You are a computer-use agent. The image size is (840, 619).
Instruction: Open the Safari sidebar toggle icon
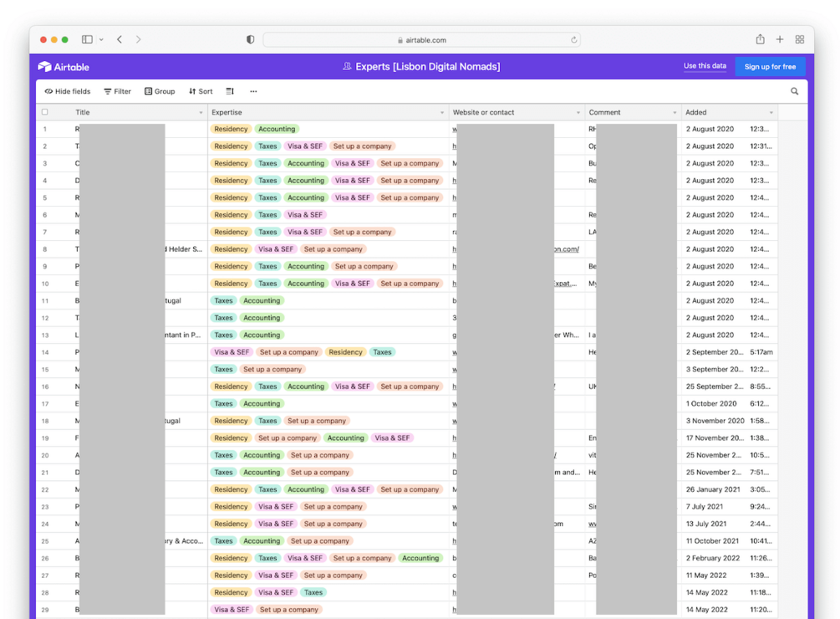coord(87,39)
